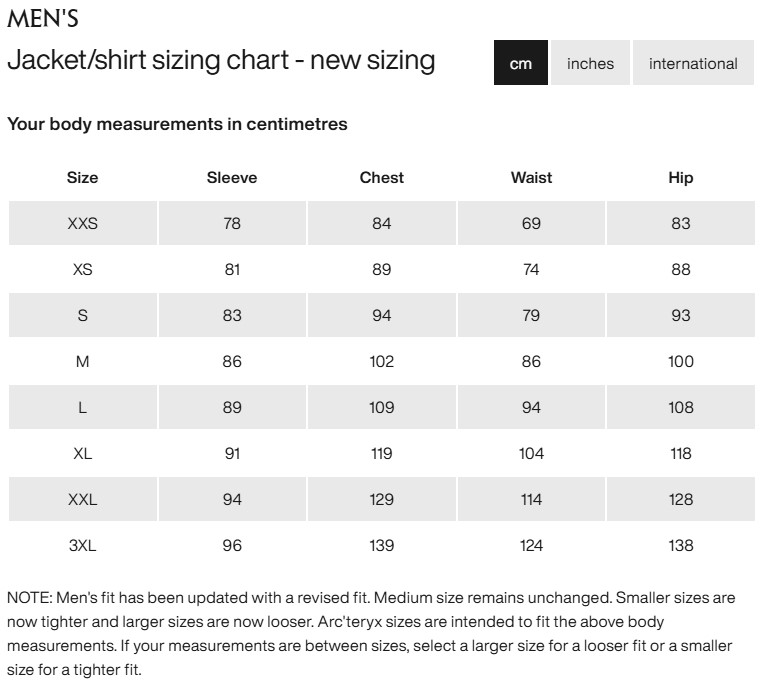
Task: Click the Sleeve column header
Action: (x=232, y=178)
